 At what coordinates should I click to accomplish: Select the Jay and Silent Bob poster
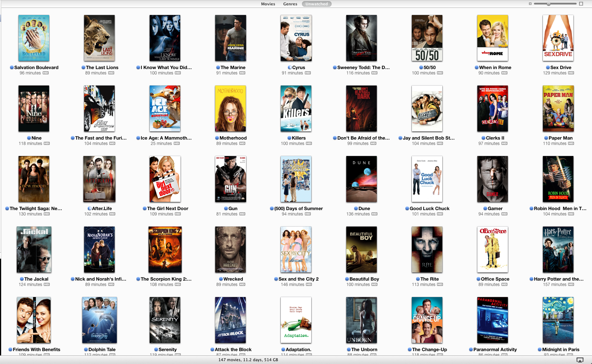427,108
